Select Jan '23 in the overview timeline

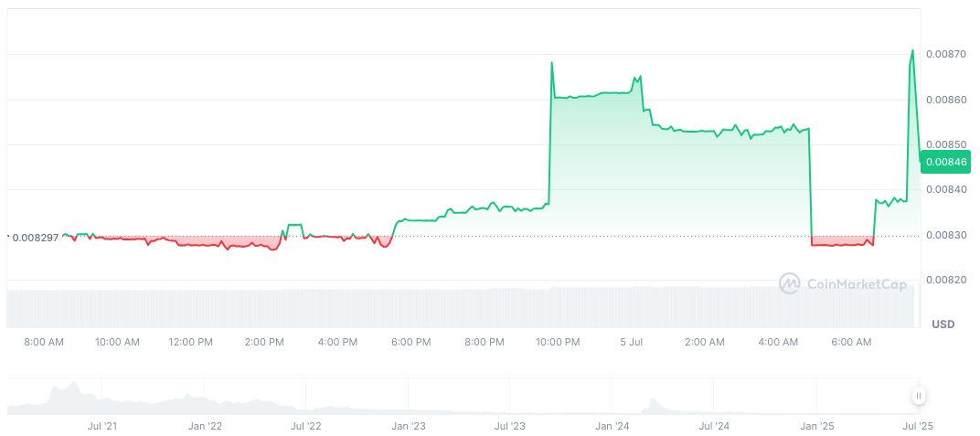(x=408, y=426)
